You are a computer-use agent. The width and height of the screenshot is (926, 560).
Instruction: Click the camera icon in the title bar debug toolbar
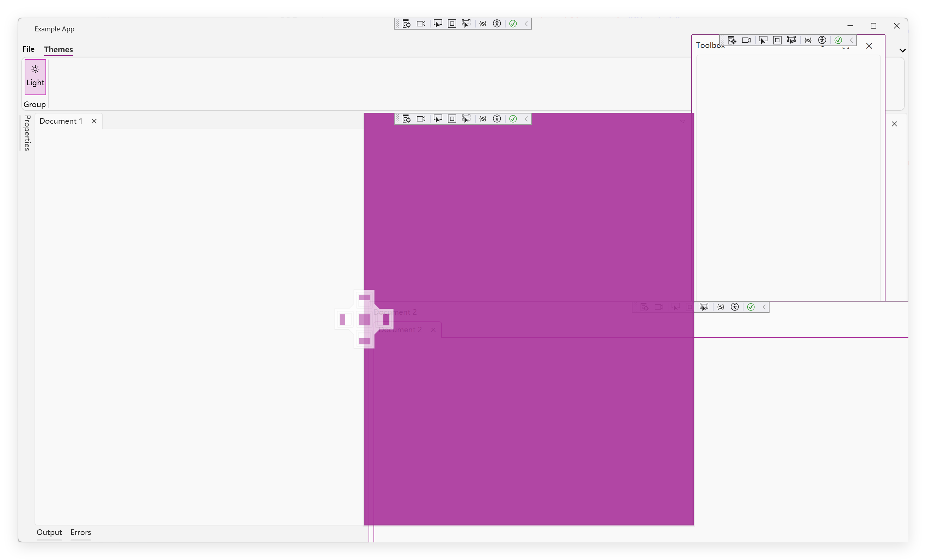point(421,24)
